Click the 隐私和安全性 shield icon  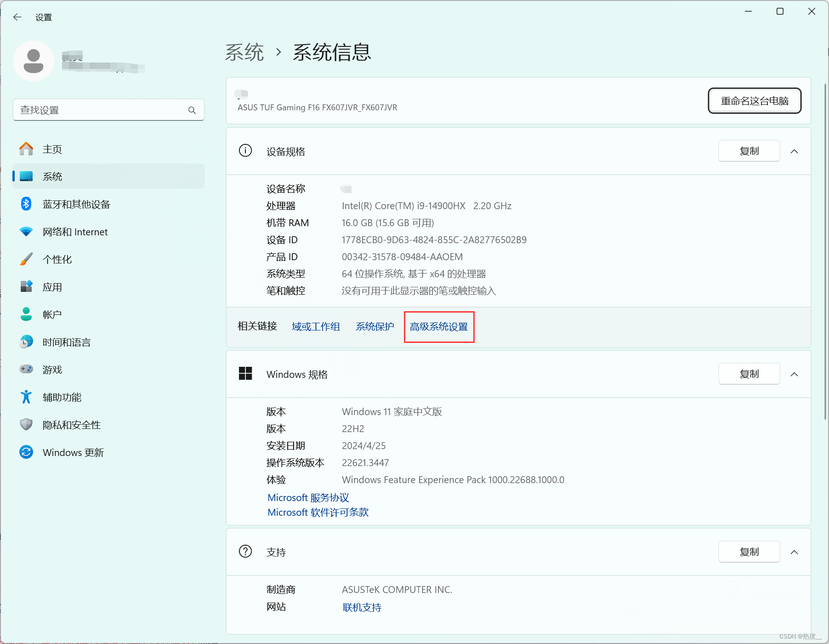[26, 424]
